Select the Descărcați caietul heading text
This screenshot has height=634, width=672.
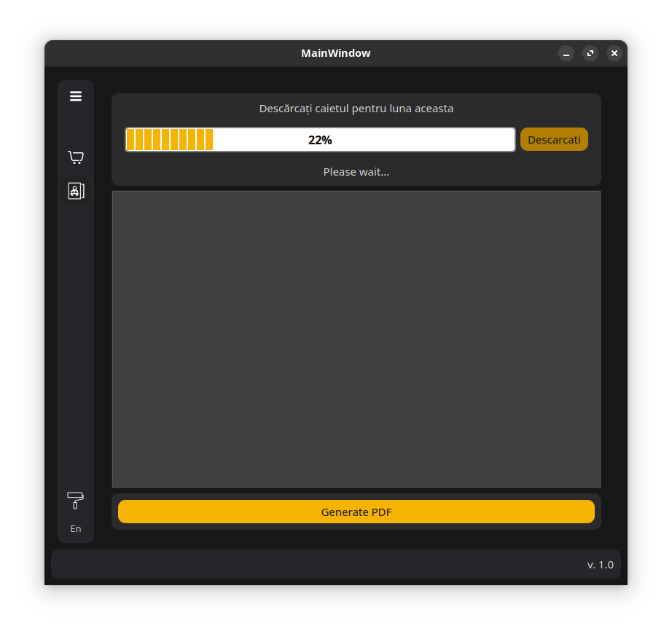point(356,108)
